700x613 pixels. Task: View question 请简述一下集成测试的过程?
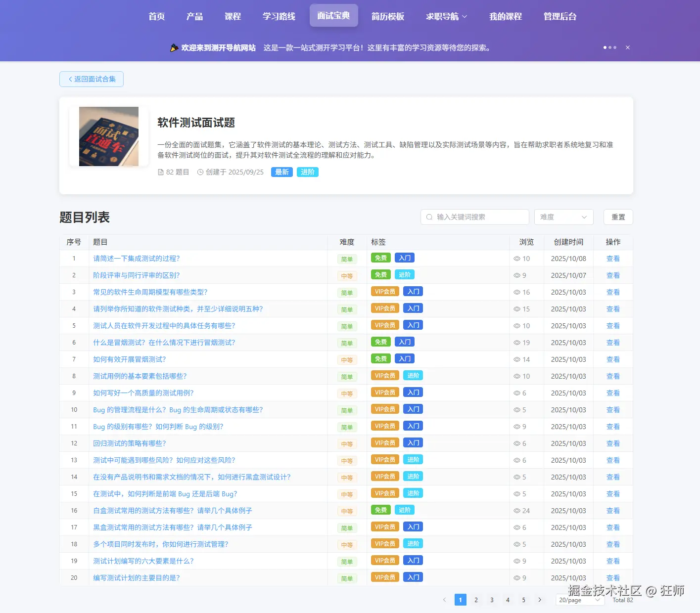coord(137,259)
